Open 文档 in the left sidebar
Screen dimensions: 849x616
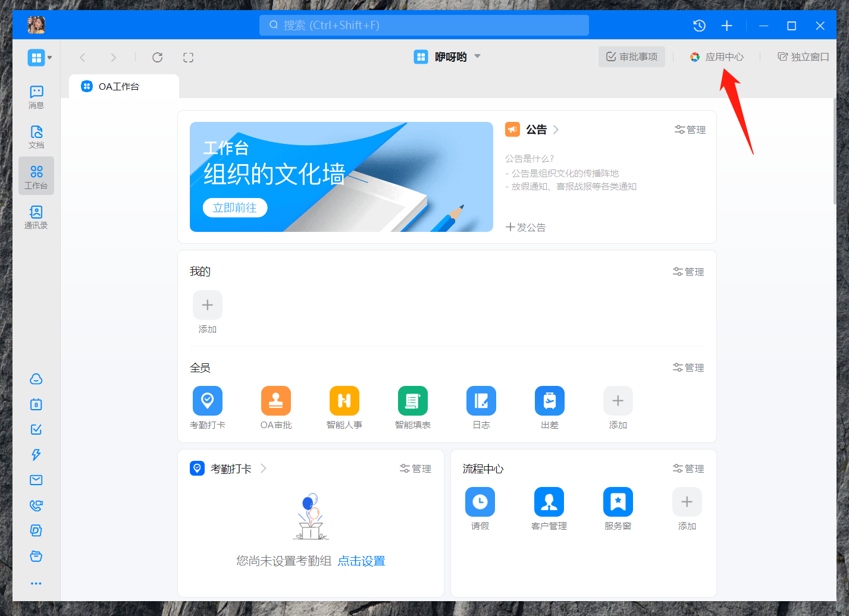point(36,137)
